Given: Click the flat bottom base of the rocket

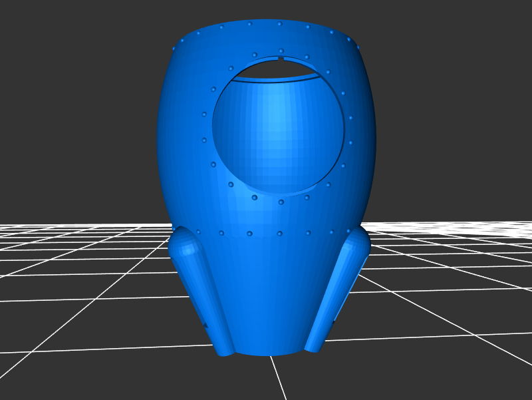Looking at the screenshot, I should 269,351.
